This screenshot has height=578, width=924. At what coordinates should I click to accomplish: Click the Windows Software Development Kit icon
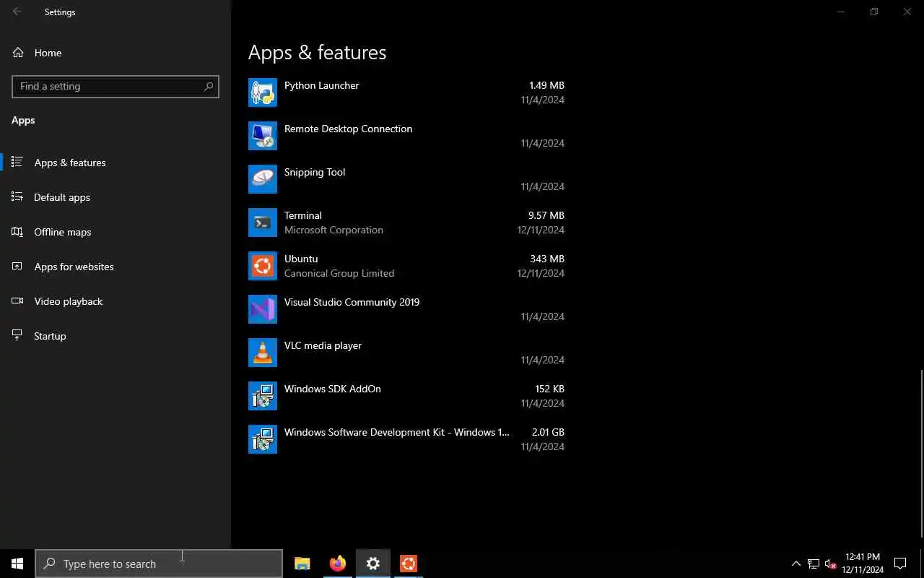[263, 439]
